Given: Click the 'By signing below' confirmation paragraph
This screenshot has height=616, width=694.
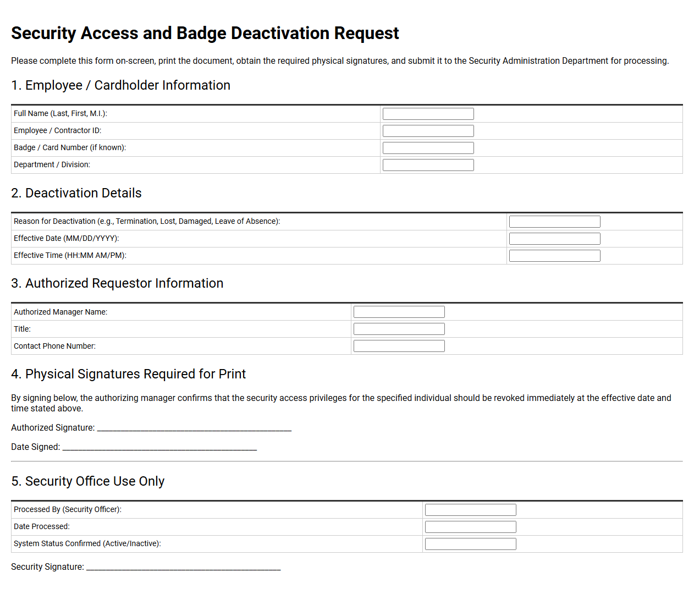Looking at the screenshot, I should 341,403.
